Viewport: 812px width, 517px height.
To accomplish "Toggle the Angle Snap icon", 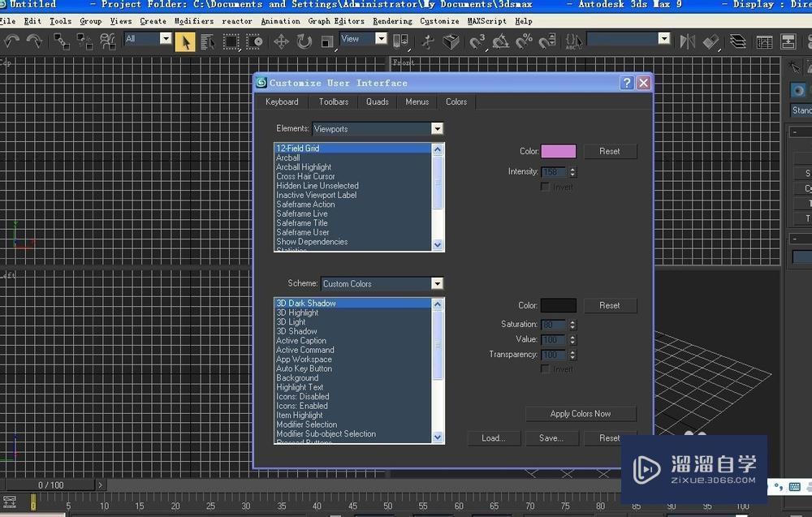I will [x=499, y=40].
